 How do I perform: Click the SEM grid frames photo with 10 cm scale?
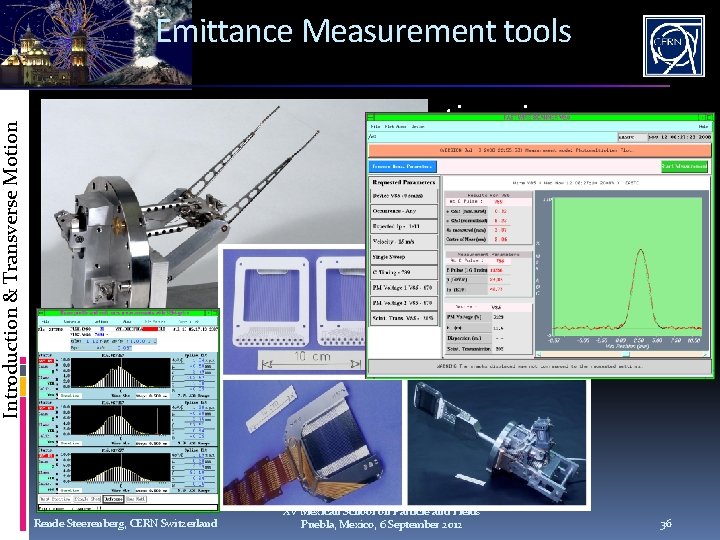point(294,311)
